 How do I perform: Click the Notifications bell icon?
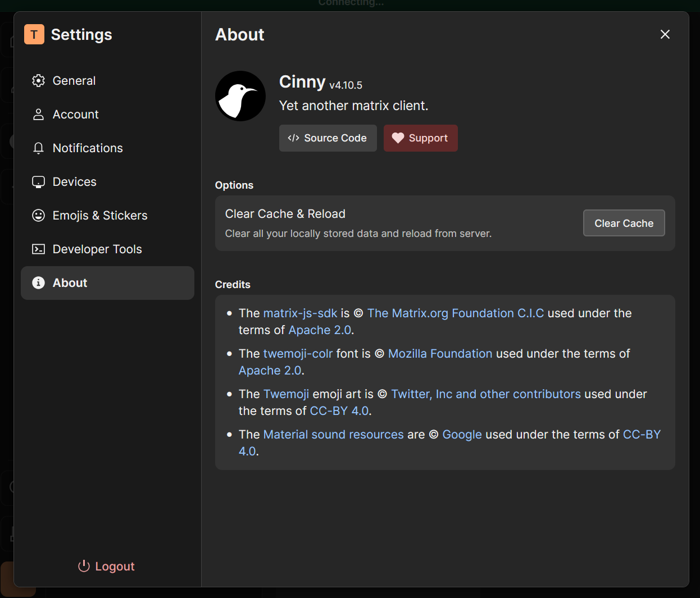38,148
